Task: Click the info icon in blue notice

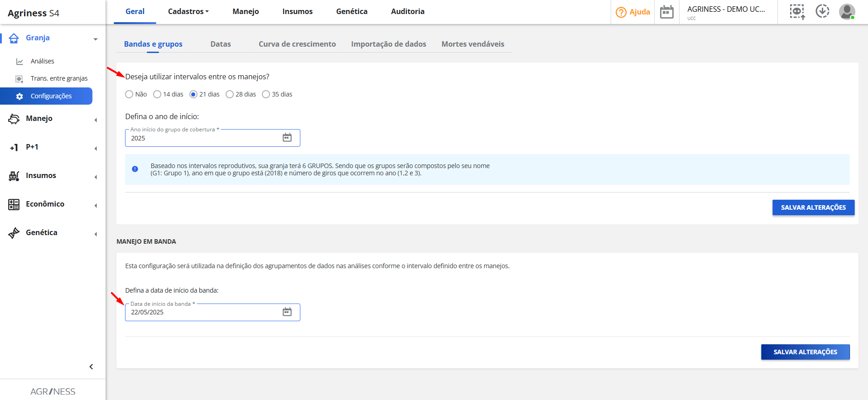Action: pos(135,169)
